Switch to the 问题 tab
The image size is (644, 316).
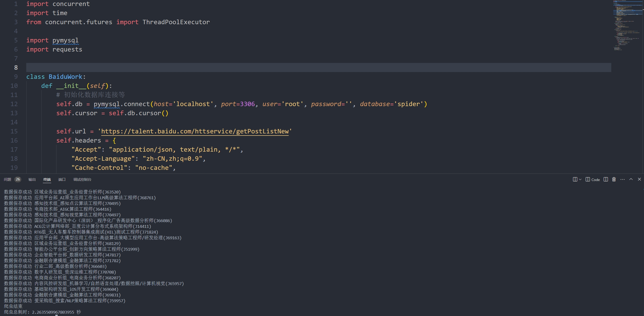point(8,179)
